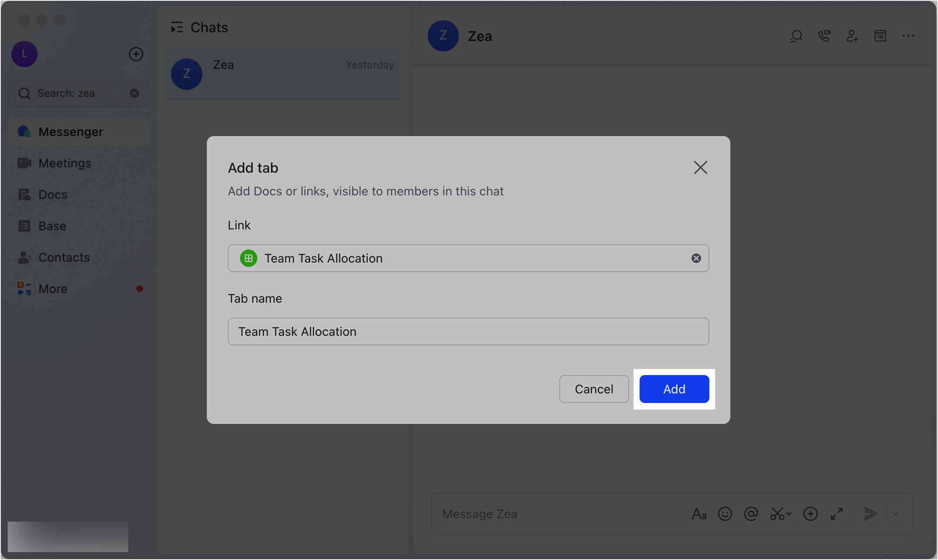Expand the message composer
938x560 pixels.
(837, 514)
